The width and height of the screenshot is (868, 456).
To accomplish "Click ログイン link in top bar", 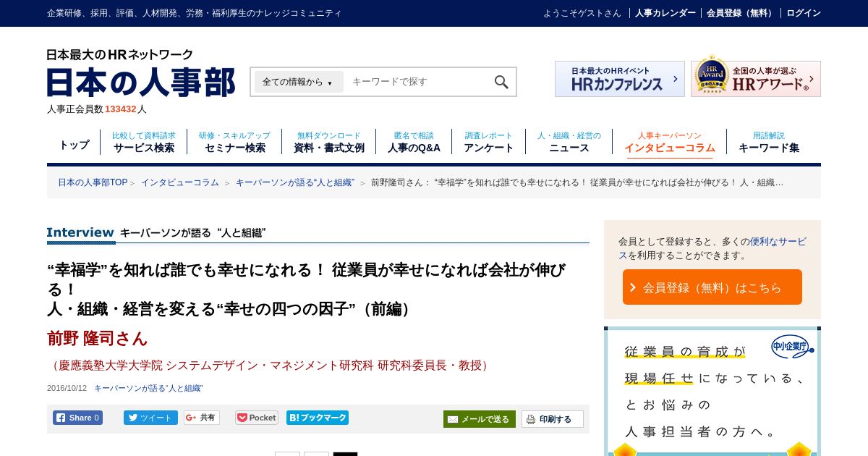I will click(x=804, y=13).
